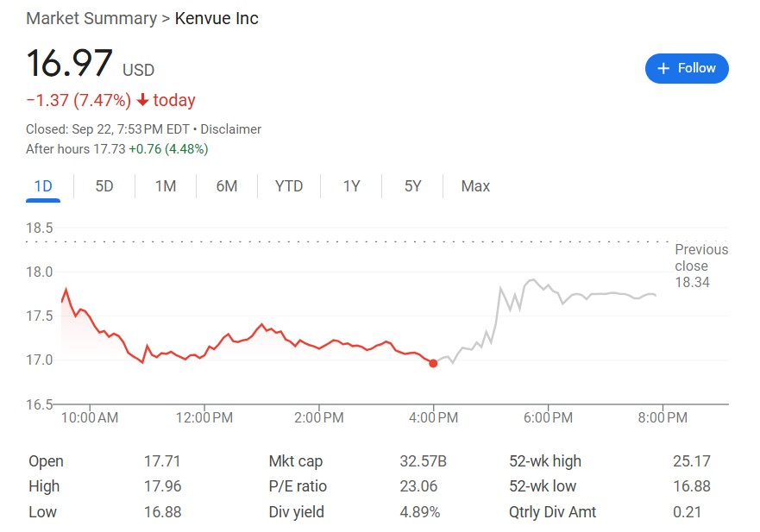Click the Div yield 4.89% figure
This screenshot has width=760, height=532.
tap(420, 512)
